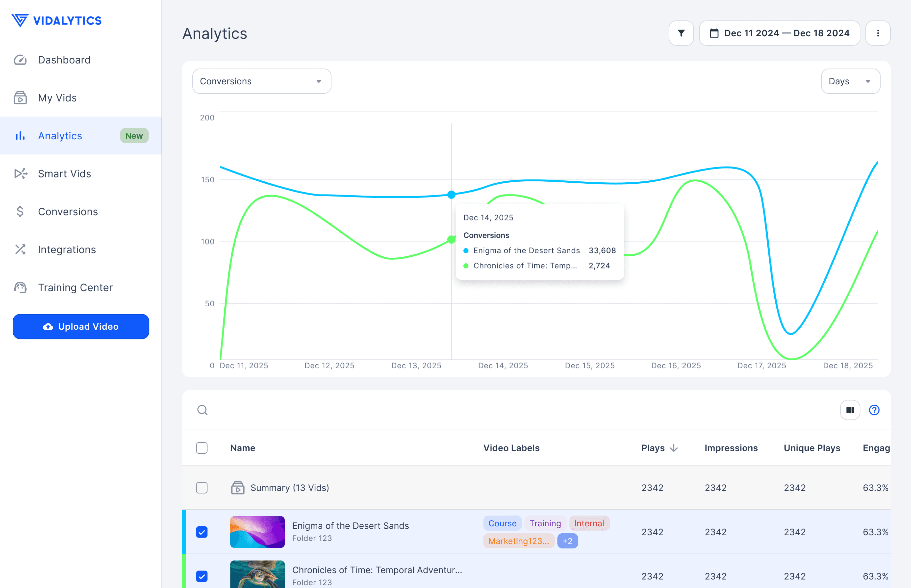Click the Enigma of the Desert Sands thumbnail
Image resolution: width=911 pixels, height=588 pixels.
click(257, 532)
